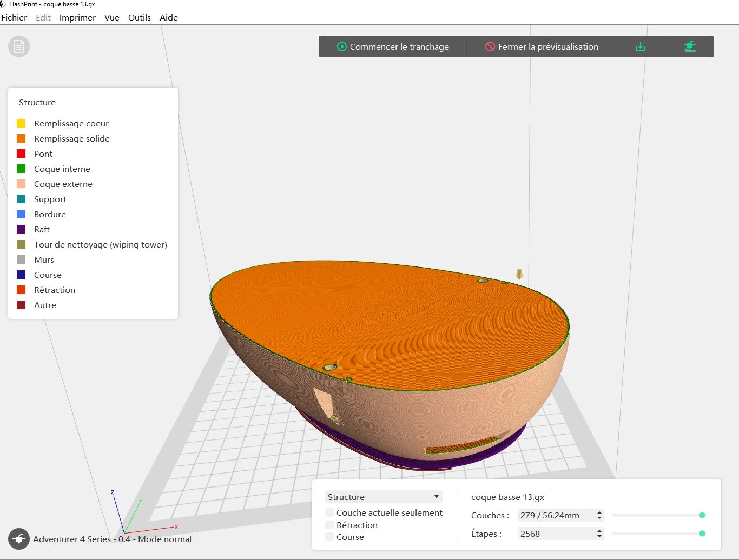Toggle the Rétraction checkbox
This screenshot has height=560, width=739.
click(x=329, y=525)
